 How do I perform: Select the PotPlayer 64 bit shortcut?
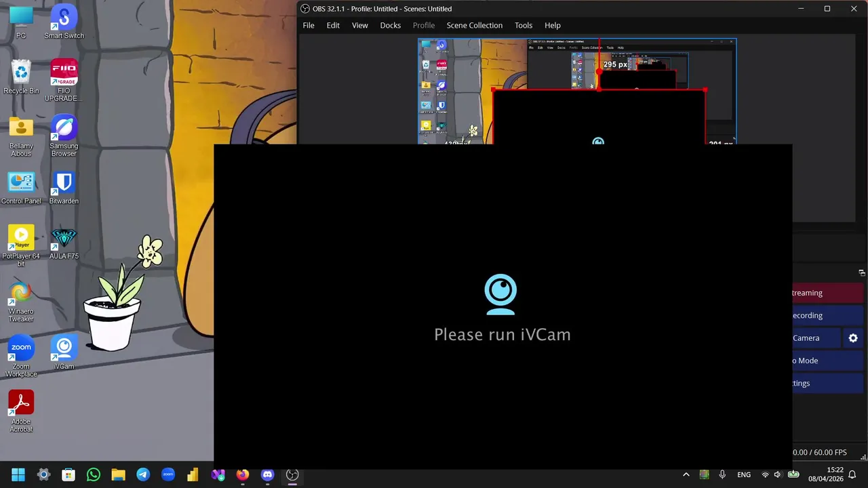point(21,245)
